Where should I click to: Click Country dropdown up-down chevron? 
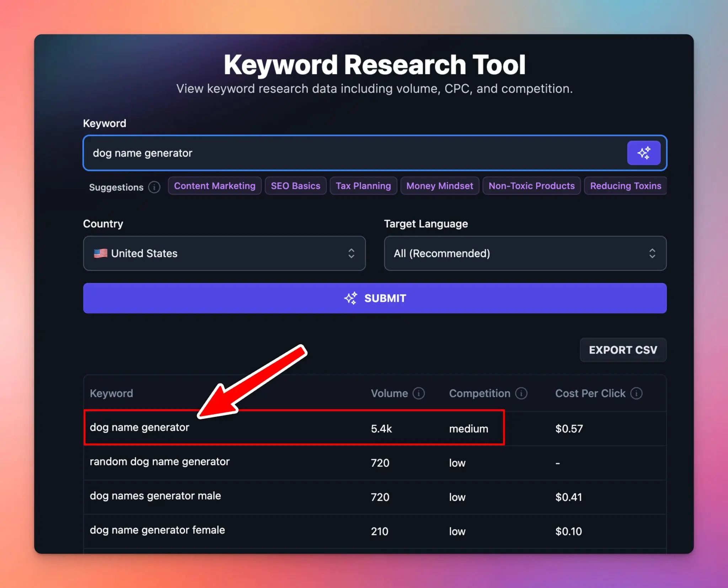pyautogui.click(x=351, y=253)
